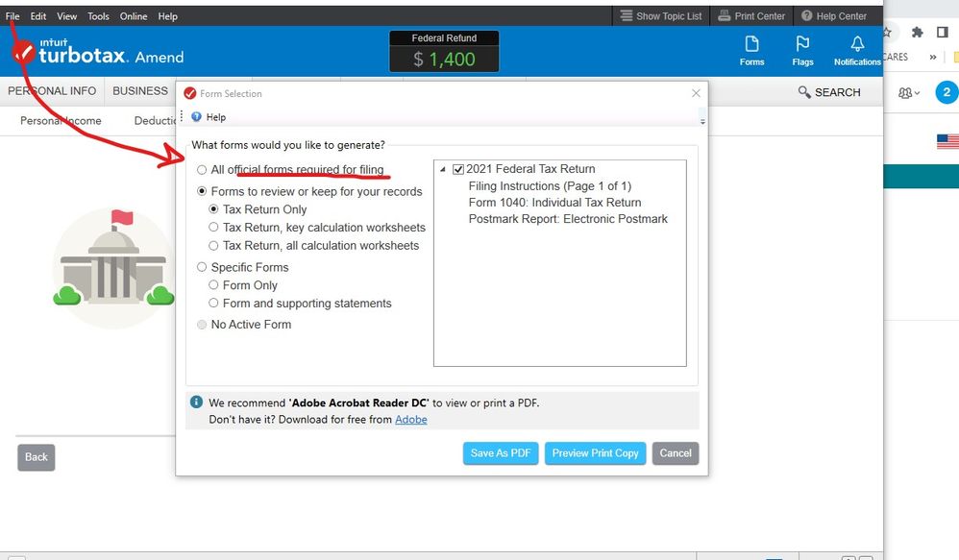
Task: Close the Form Selection dialog
Action: pyautogui.click(x=696, y=93)
